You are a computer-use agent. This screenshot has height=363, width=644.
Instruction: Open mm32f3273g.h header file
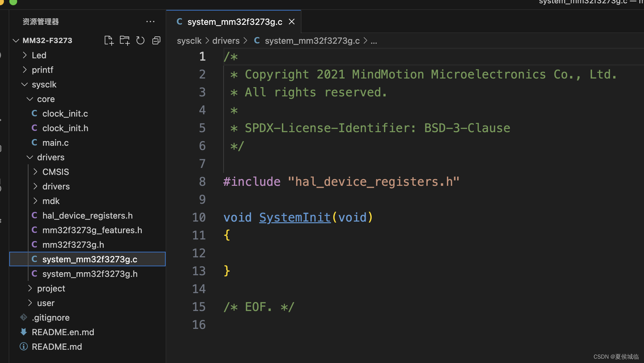coord(87,244)
